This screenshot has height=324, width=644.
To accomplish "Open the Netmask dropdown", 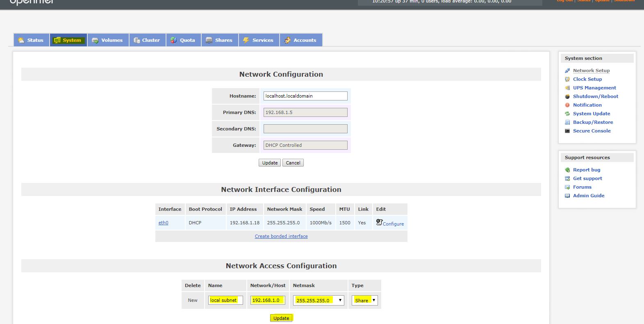I will coord(318,300).
